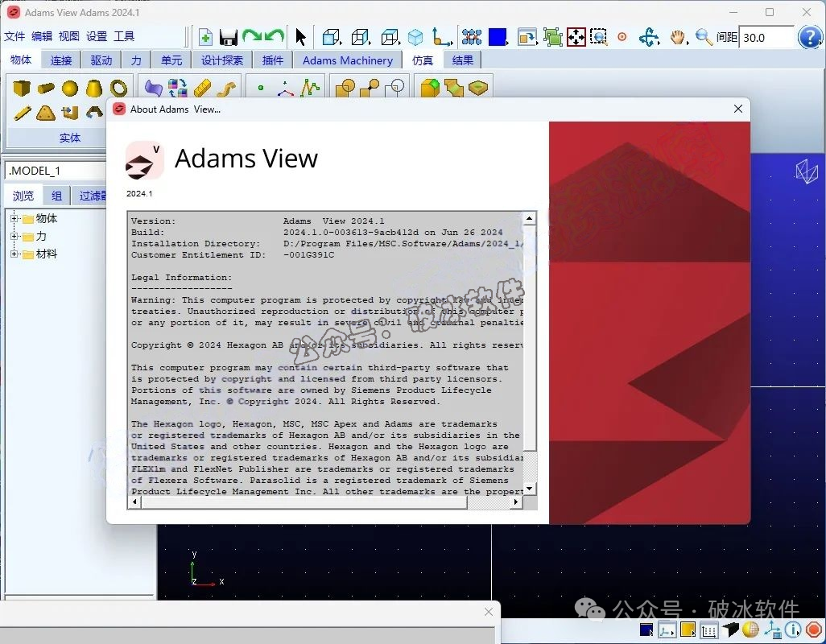
Task: Select the Torus solid tool
Action: [119, 87]
